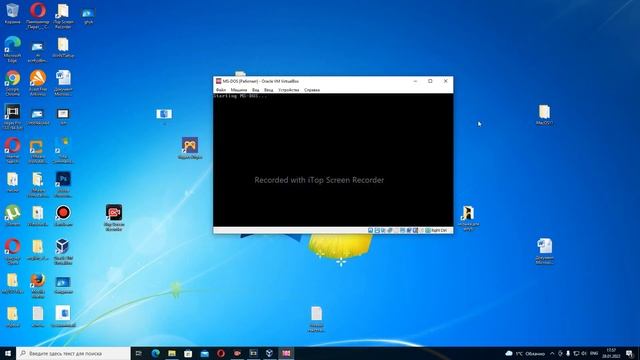Click the weather widget showing Облачно
The width and height of the screenshot is (640, 360).
click(525, 353)
